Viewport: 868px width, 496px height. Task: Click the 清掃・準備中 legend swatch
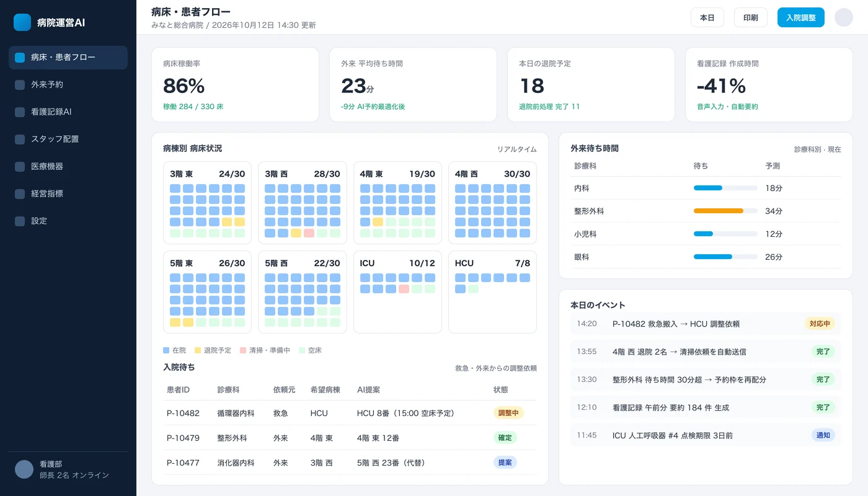tap(243, 350)
